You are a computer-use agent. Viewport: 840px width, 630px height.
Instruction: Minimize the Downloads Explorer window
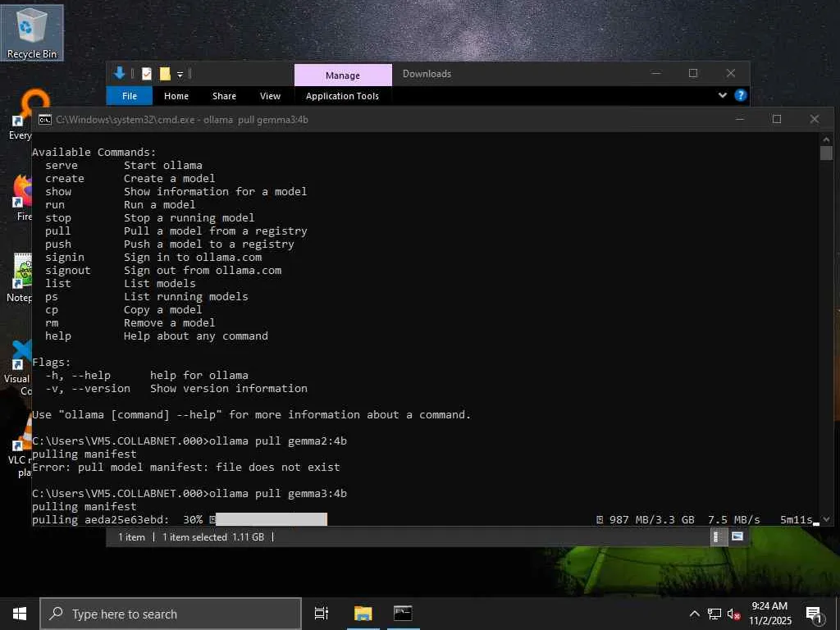pos(655,73)
